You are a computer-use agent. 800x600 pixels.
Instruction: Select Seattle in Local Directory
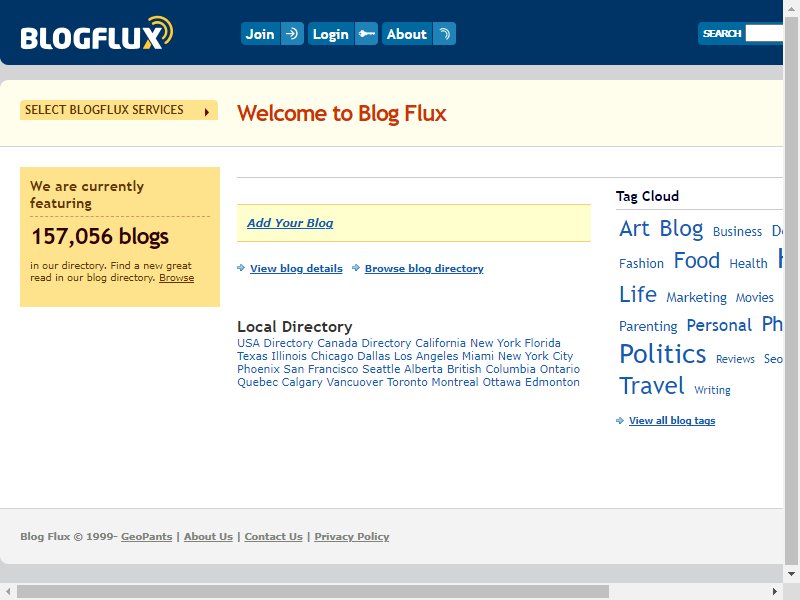pyautogui.click(x=381, y=369)
